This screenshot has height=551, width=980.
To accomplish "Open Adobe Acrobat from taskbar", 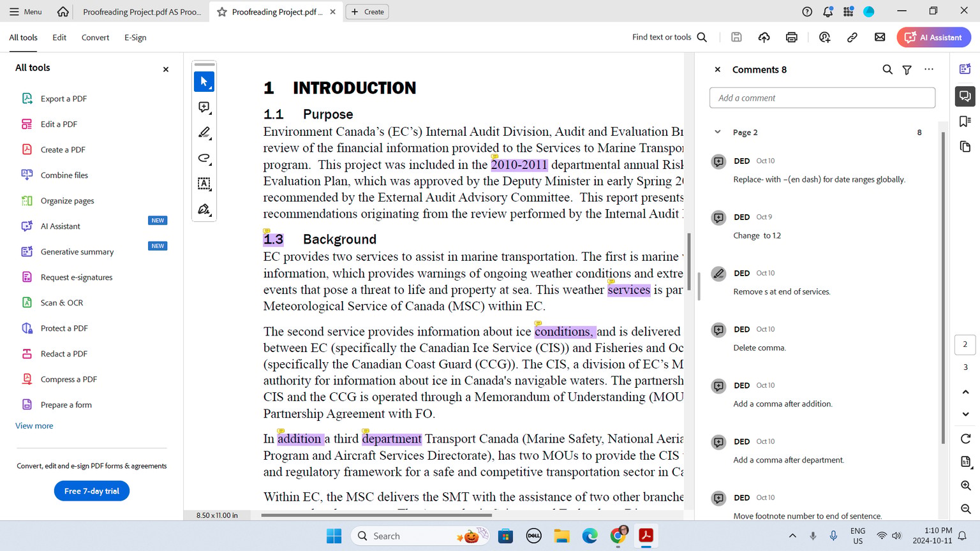I will [646, 536].
